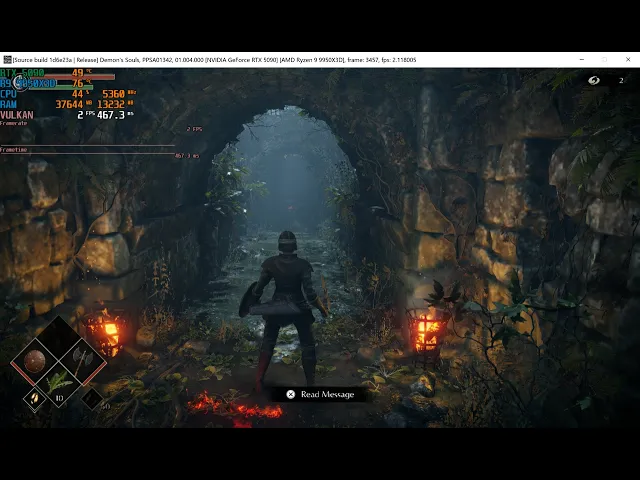Click the right burning brazier
Image resolution: width=640 pixels, height=480 pixels.
(x=427, y=331)
